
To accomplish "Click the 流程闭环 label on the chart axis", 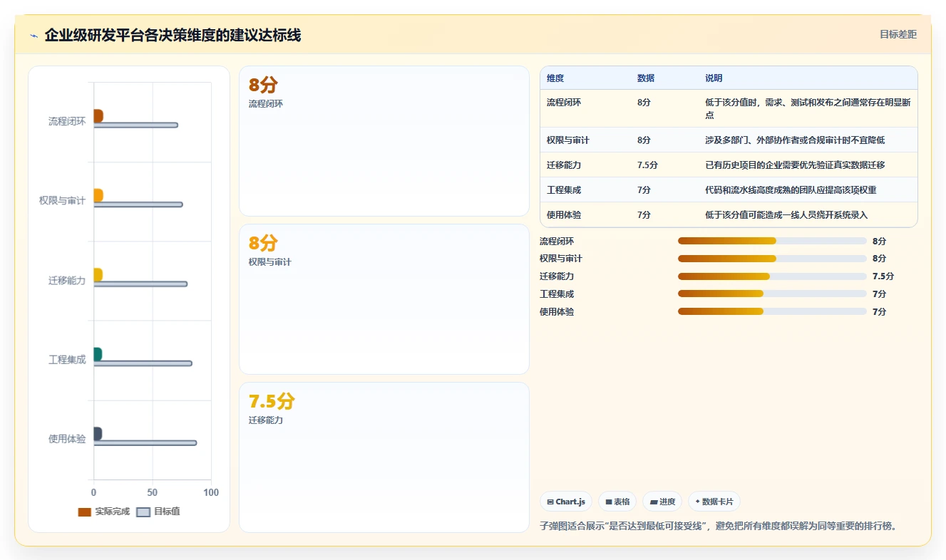I will point(67,122).
